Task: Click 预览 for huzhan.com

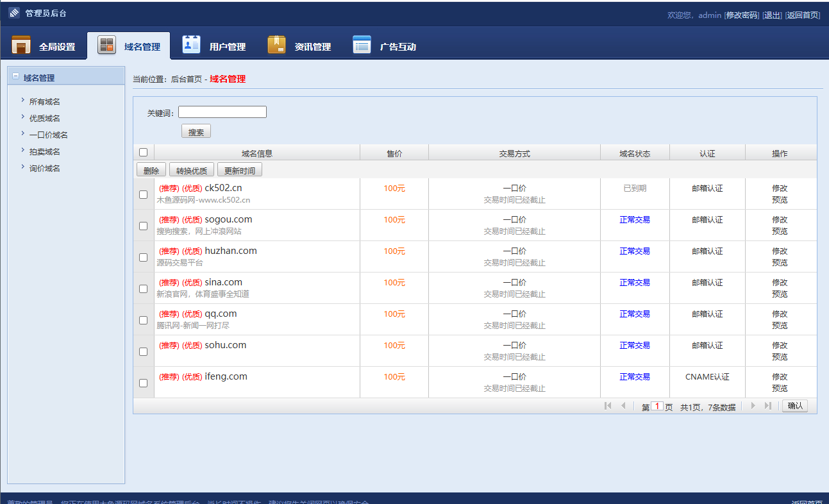Action: [x=780, y=263]
